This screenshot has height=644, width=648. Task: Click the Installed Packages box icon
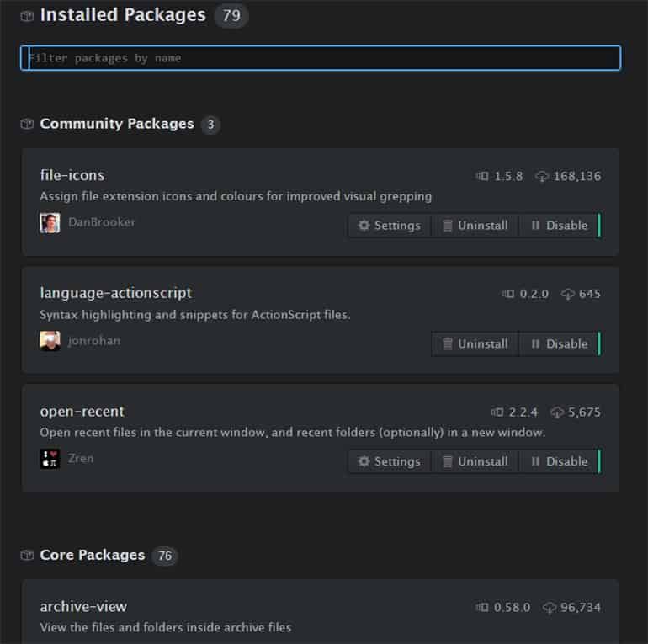point(27,16)
